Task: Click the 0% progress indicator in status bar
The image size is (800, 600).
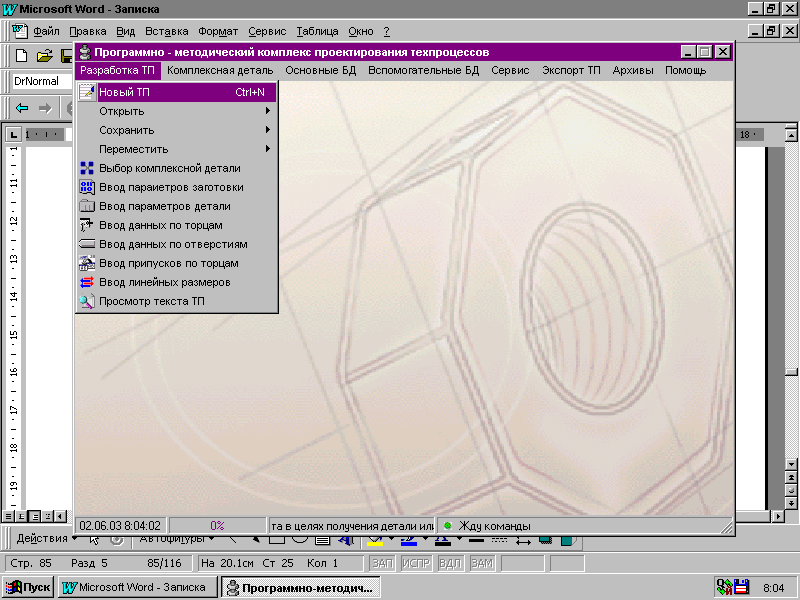Action: pyautogui.click(x=217, y=525)
